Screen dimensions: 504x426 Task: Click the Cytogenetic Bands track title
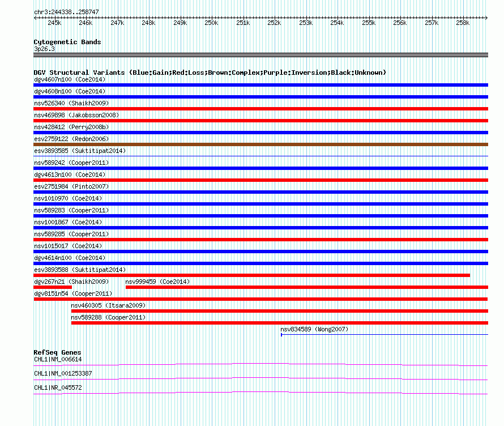pyautogui.click(x=67, y=42)
